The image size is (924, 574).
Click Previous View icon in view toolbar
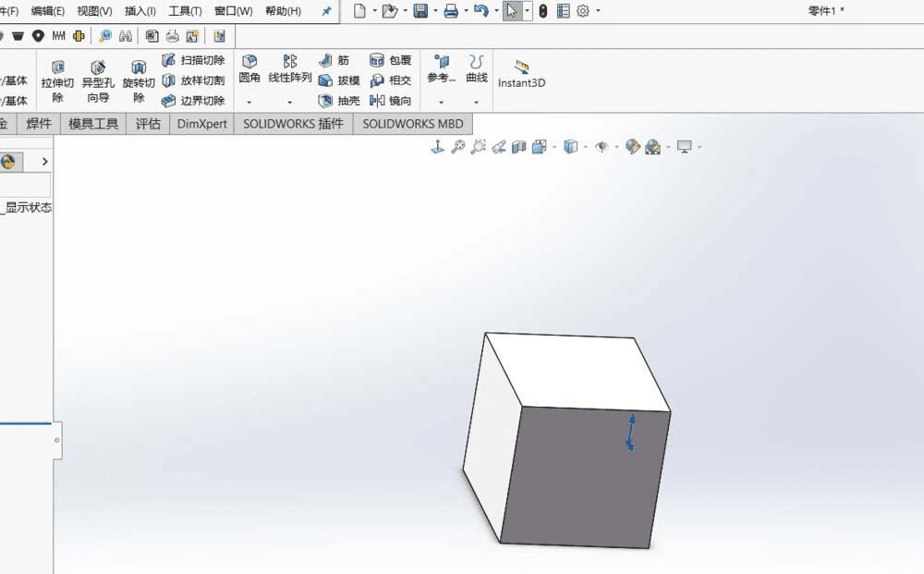point(499,147)
